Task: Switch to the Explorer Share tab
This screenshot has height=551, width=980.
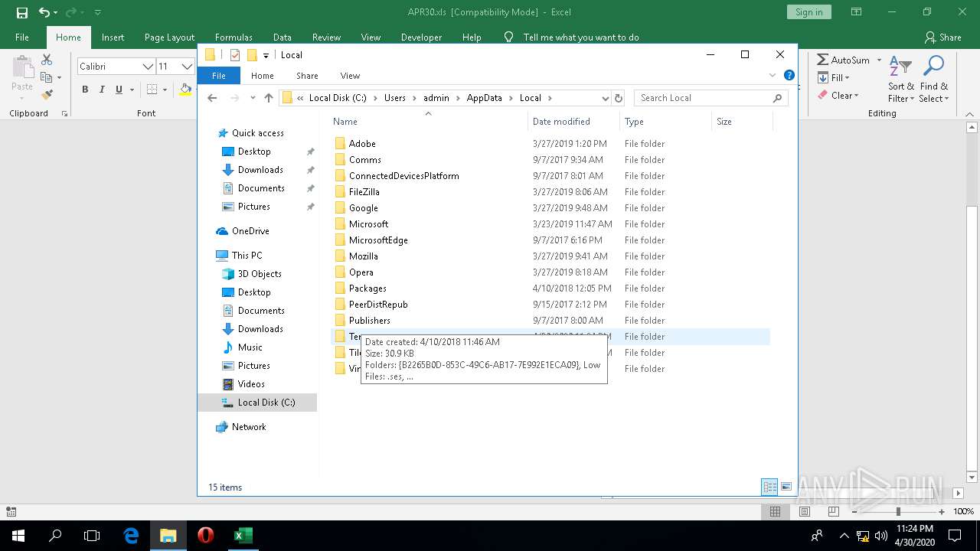Action: 307,76
